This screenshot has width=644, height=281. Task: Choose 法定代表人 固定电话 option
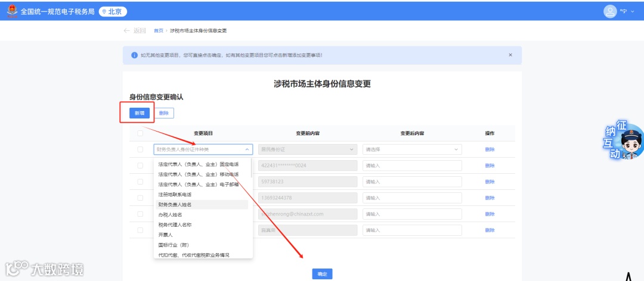tap(199, 164)
